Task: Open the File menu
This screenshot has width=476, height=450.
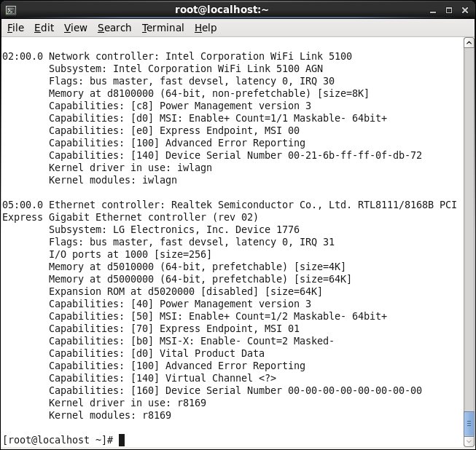Action: (x=15, y=28)
